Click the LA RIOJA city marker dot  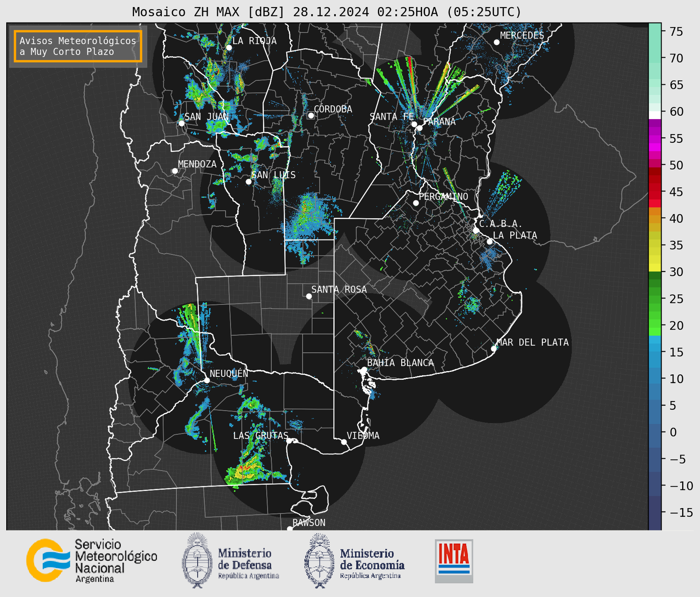pos(229,48)
